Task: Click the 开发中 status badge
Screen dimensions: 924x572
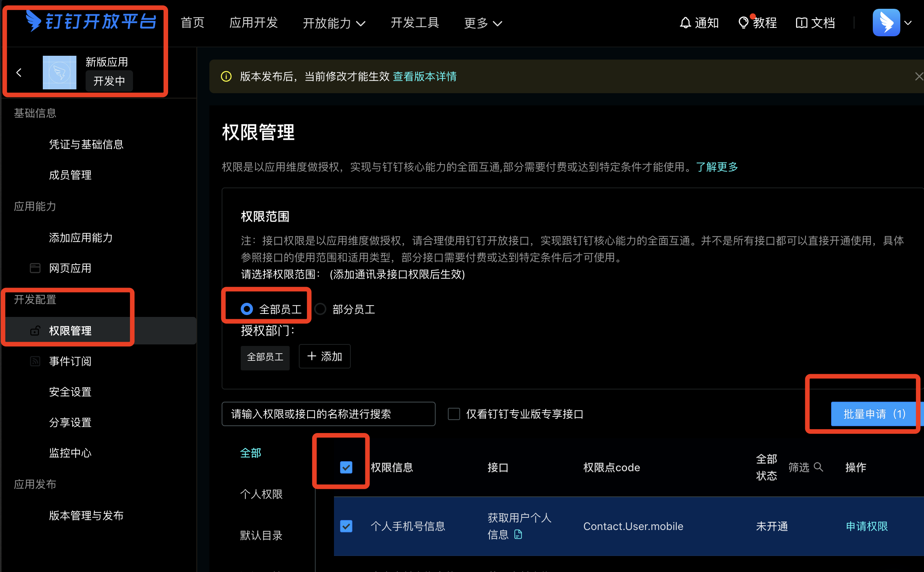Action: (109, 81)
